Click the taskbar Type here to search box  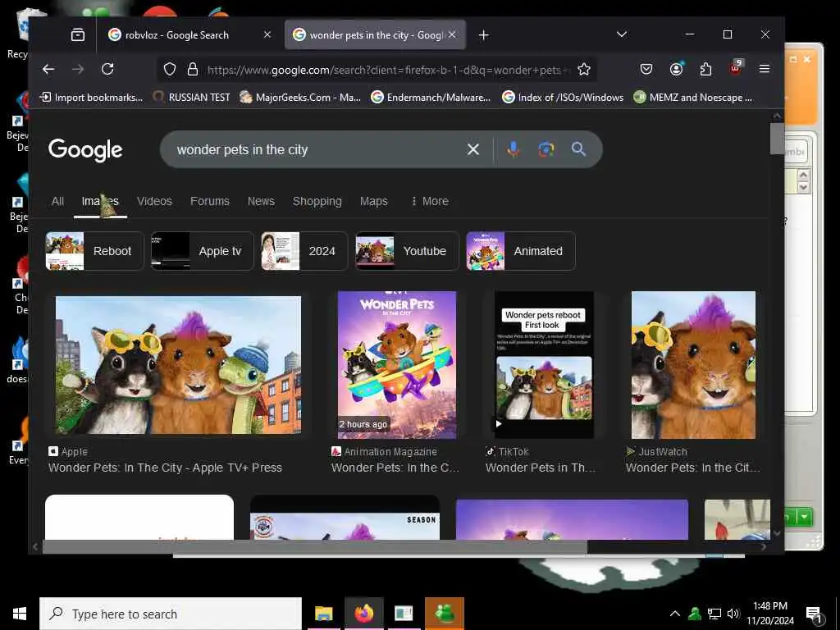pyautogui.click(x=171, y=614)
